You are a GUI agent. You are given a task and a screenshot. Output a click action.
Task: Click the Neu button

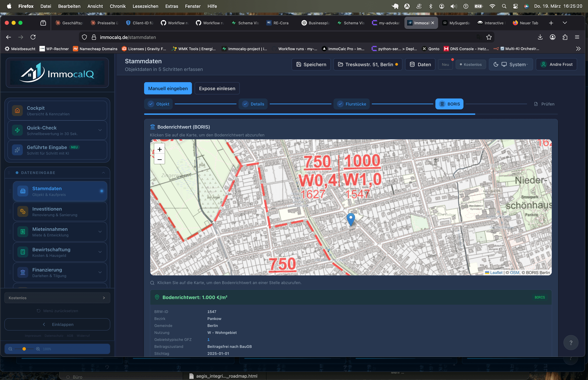tap(445, 64)
